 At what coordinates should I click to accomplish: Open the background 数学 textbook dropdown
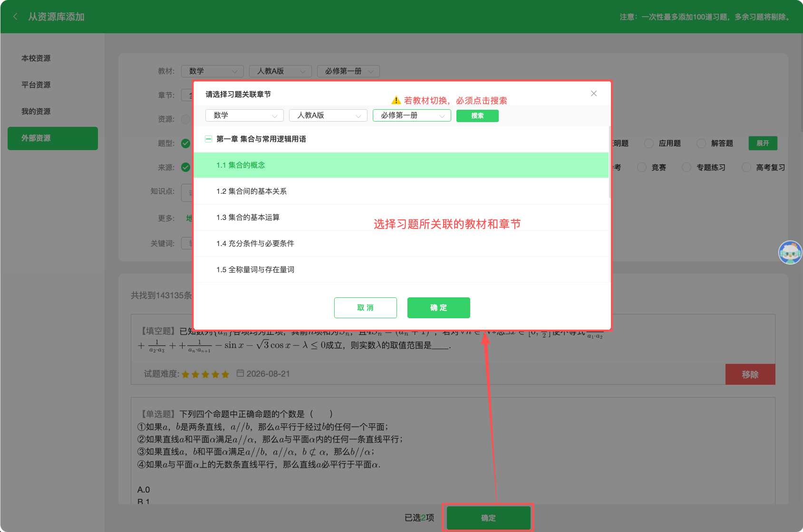point(213,71)
